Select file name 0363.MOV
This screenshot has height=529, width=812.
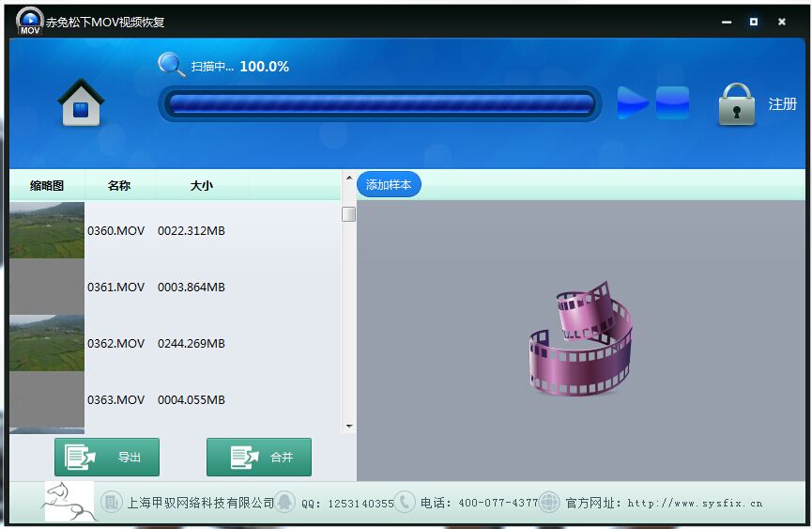(x=116, y=400)
